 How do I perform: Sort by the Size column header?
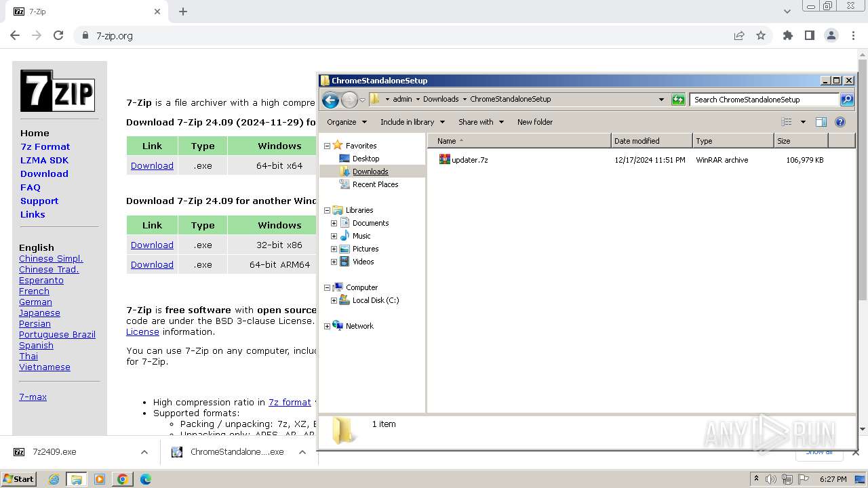click(801, 141)
